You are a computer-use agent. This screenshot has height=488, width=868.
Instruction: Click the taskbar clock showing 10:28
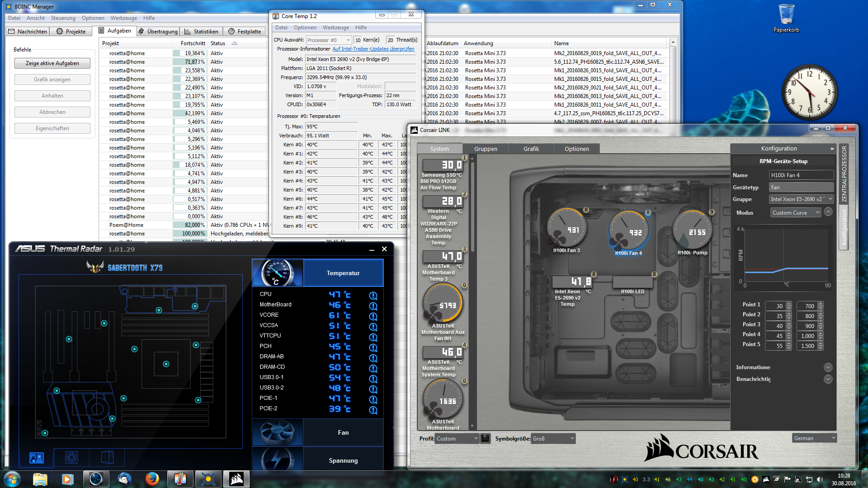coord(844,479)
